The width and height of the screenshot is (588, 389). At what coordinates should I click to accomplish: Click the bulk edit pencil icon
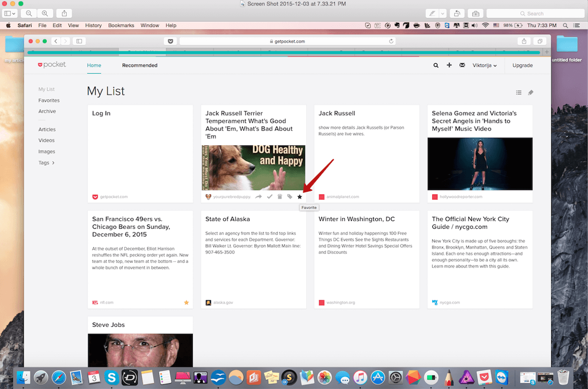tap(531, 92)
